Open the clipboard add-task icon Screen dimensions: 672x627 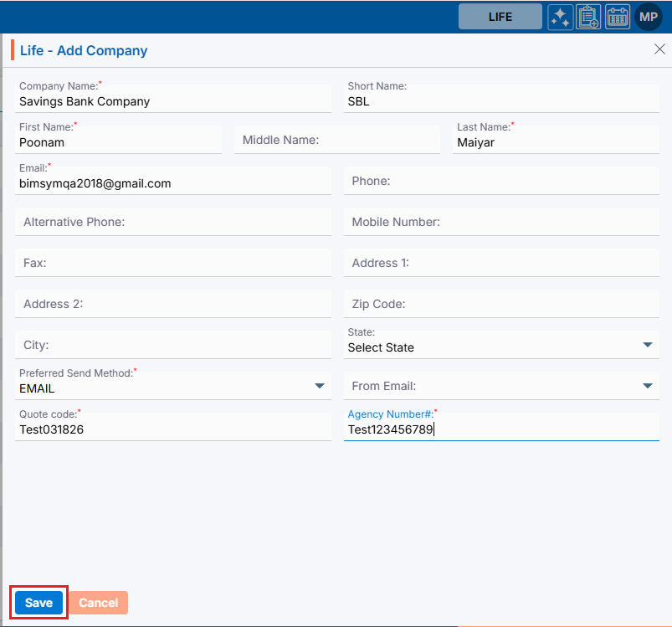click(589, 17)
